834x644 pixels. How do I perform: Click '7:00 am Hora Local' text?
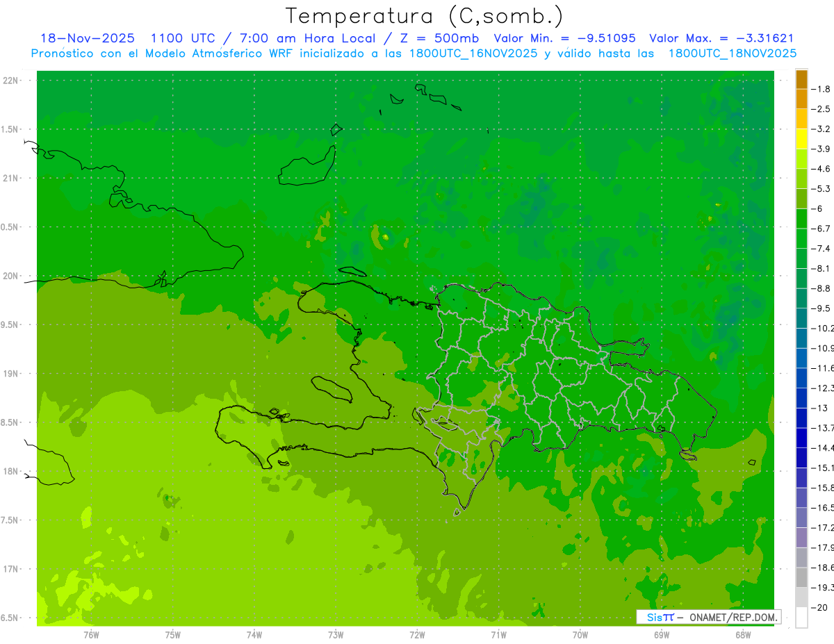[308, 38]
